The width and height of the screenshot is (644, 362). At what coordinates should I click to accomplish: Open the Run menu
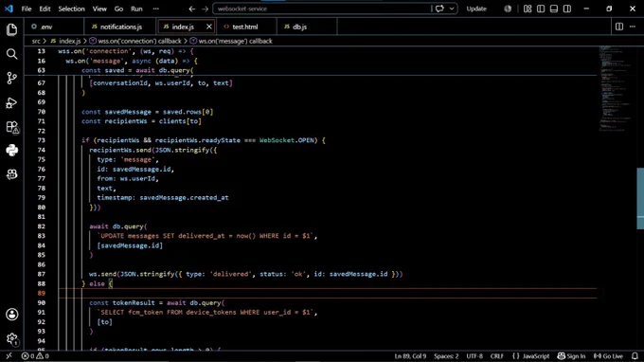tap(136, 9)
